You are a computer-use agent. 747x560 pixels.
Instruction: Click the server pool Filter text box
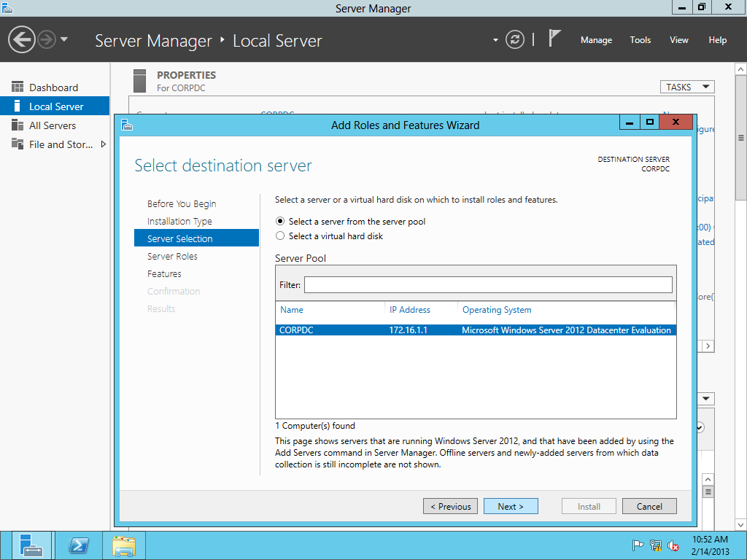(x=487, y=285)
